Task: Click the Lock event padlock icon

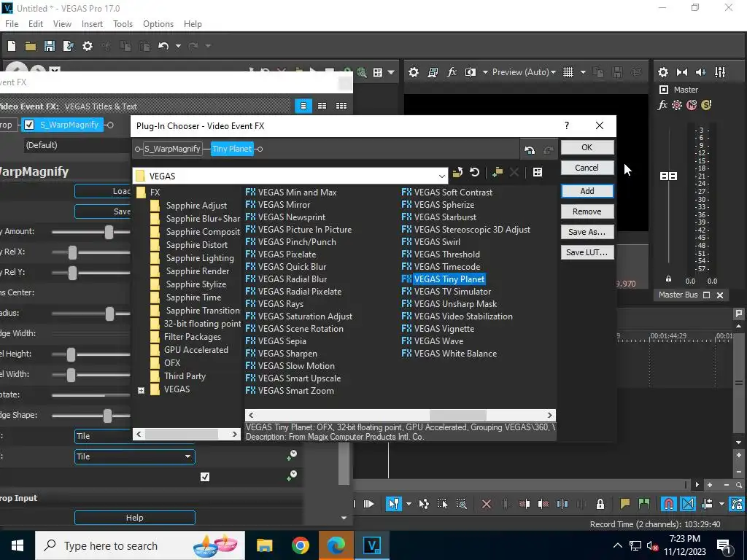Action: [x=600, y=504]
